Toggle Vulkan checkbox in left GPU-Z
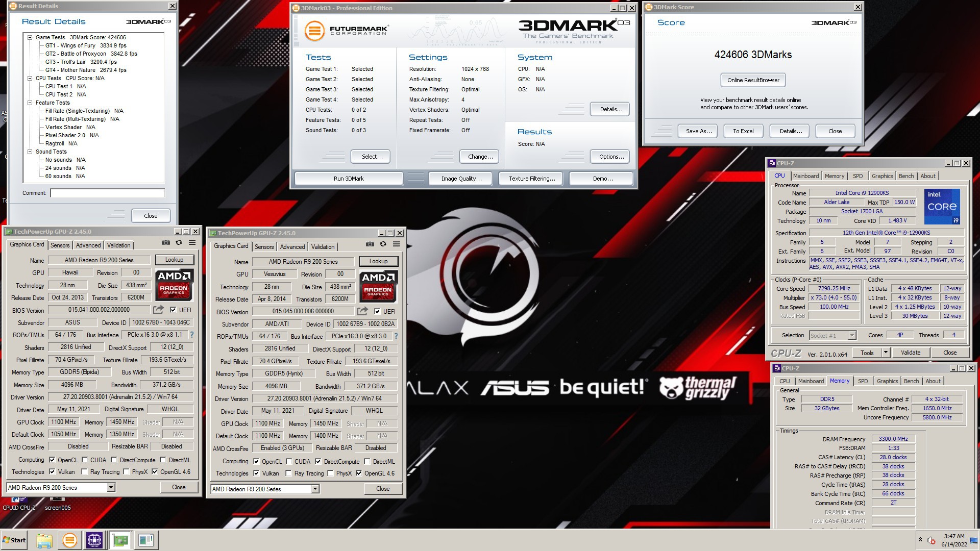Image resolution: width=980 pixels, height=551 pixels. point(52,471)
